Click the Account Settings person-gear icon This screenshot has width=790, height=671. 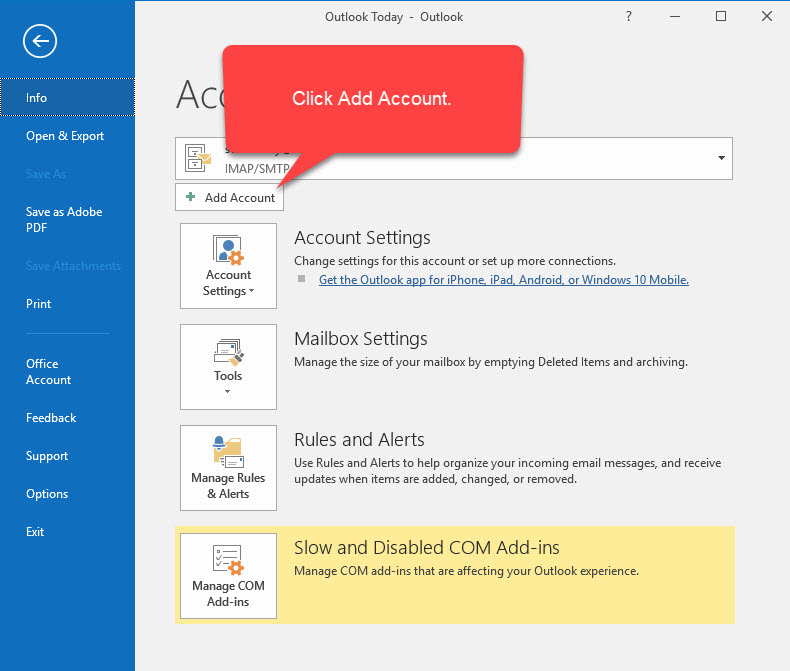228,250
